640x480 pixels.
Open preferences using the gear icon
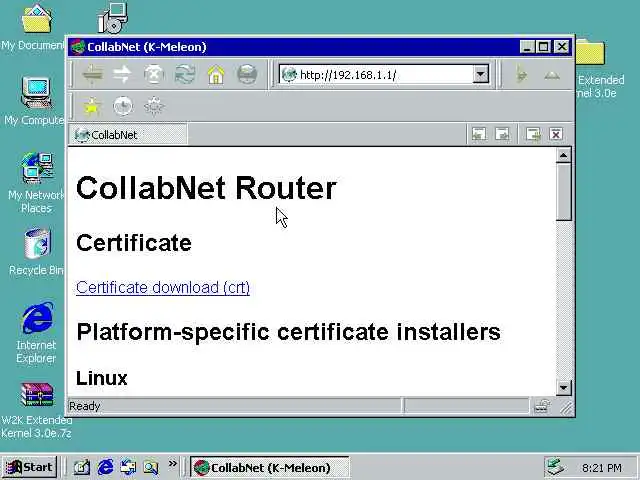(x=154, y=107)
